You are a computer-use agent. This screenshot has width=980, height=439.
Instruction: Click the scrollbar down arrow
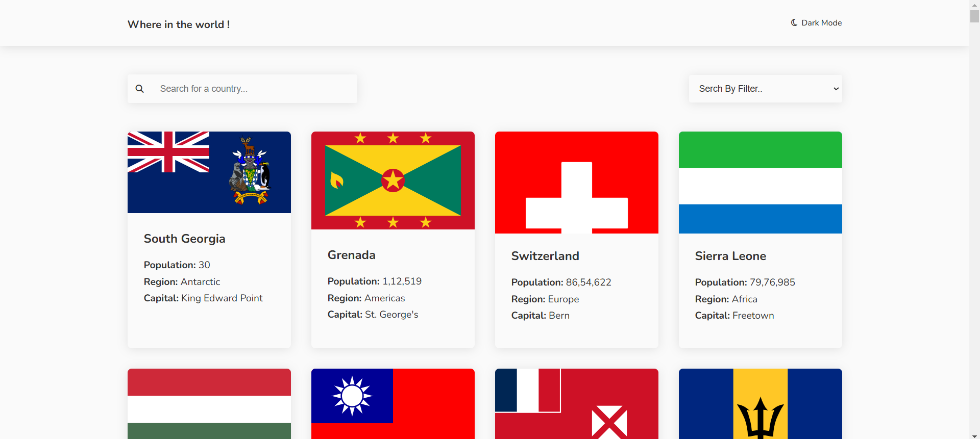(974, 435)
